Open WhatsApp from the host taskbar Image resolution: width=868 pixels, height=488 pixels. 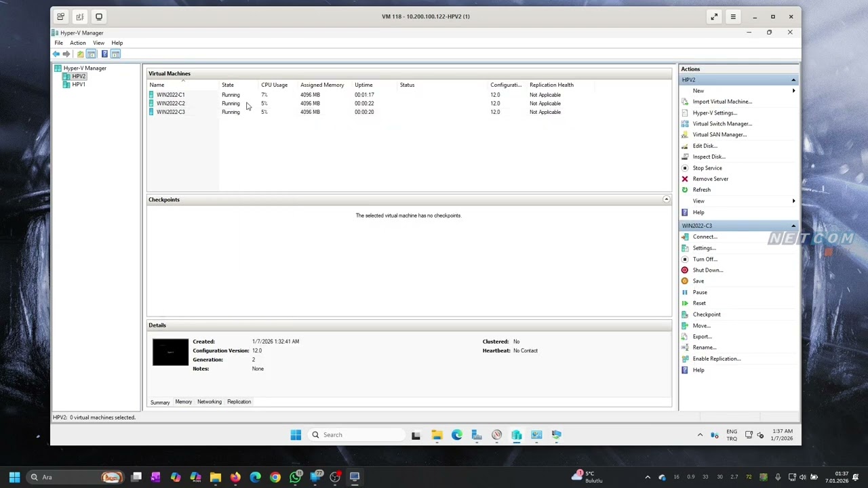pos(296,477)
